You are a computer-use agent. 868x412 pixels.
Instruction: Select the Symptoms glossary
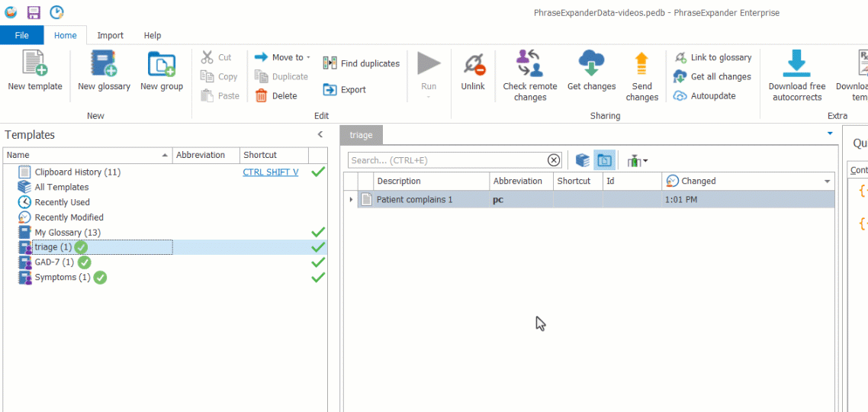coord(62,277)
